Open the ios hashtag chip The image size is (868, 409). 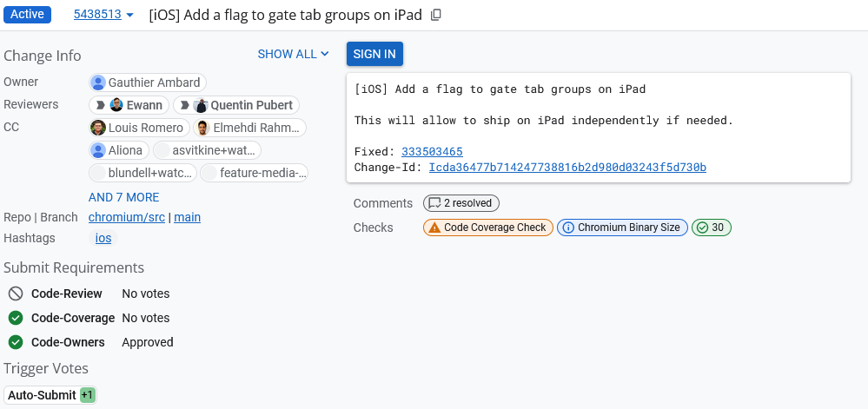tap(103, 238)
